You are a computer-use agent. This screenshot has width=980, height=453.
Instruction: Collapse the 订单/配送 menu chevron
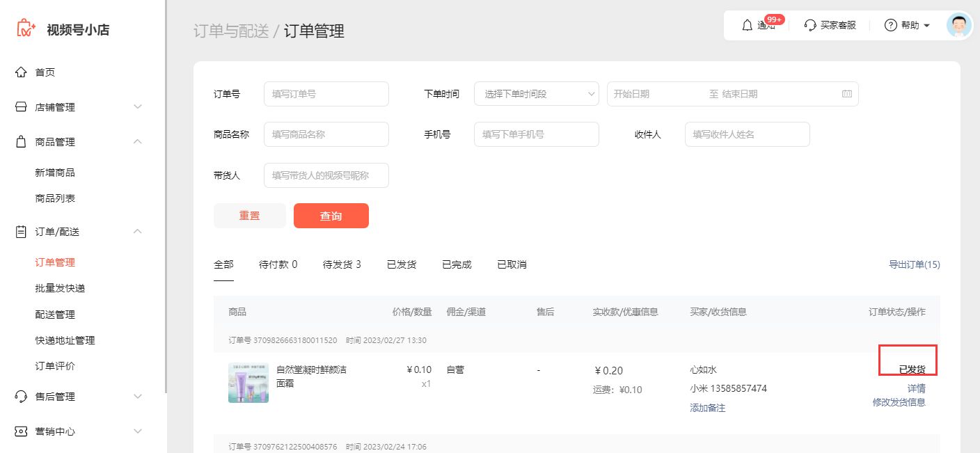pyautogui.click(x=137, y=231)
